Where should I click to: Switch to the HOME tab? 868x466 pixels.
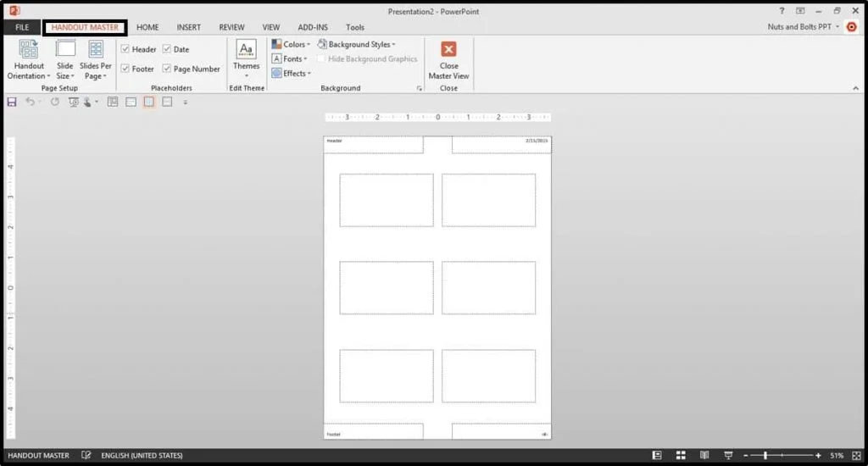point(147,27)
